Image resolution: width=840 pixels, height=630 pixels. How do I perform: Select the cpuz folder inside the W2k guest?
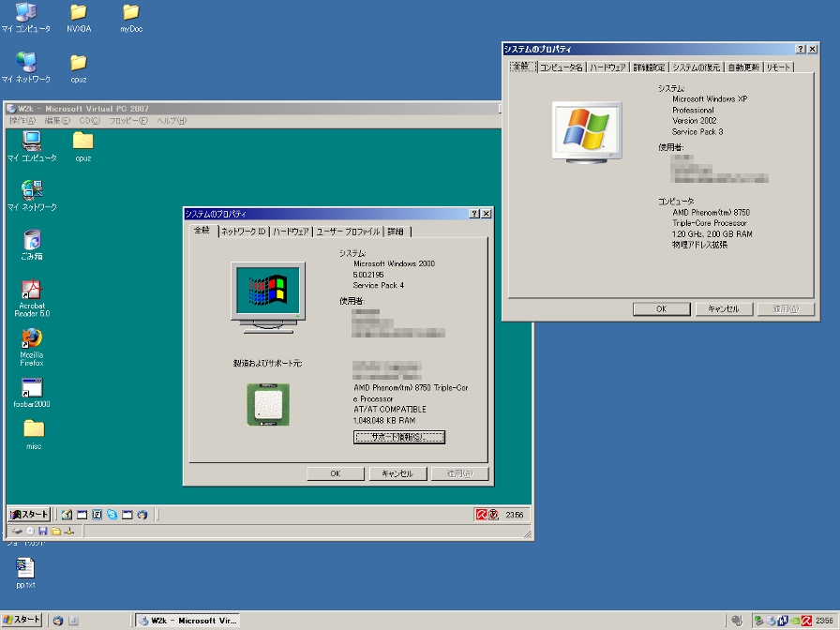tap(83, 146)
